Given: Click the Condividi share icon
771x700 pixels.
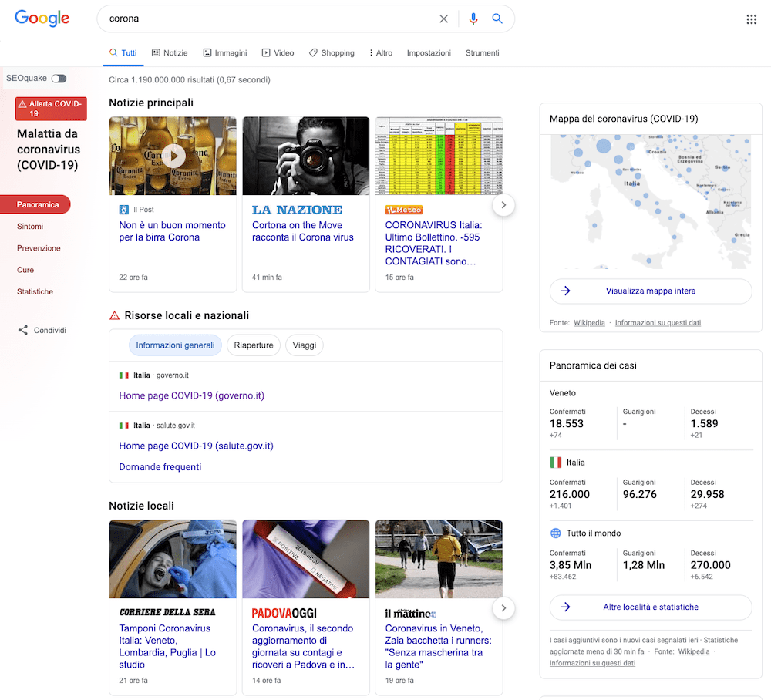Looking at the screenshot, I should point(22,330).
